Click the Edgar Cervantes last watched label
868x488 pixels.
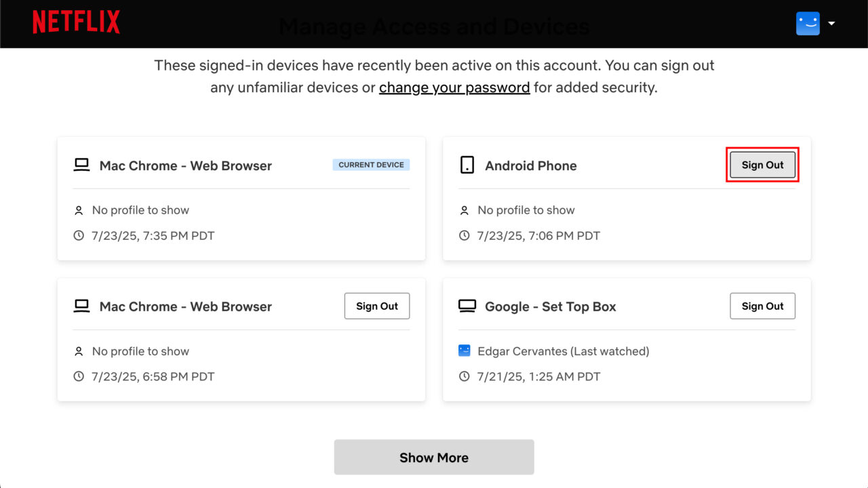563,351
